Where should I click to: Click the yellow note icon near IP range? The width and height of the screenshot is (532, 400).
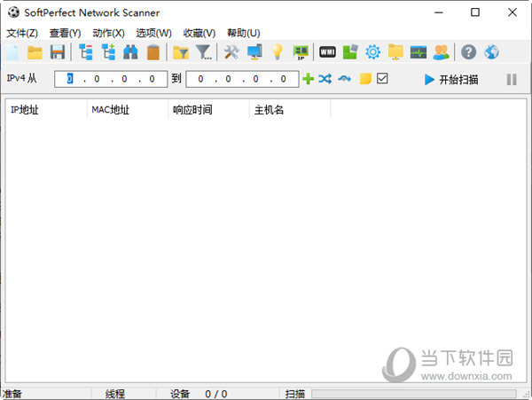(x=365, y=79)
